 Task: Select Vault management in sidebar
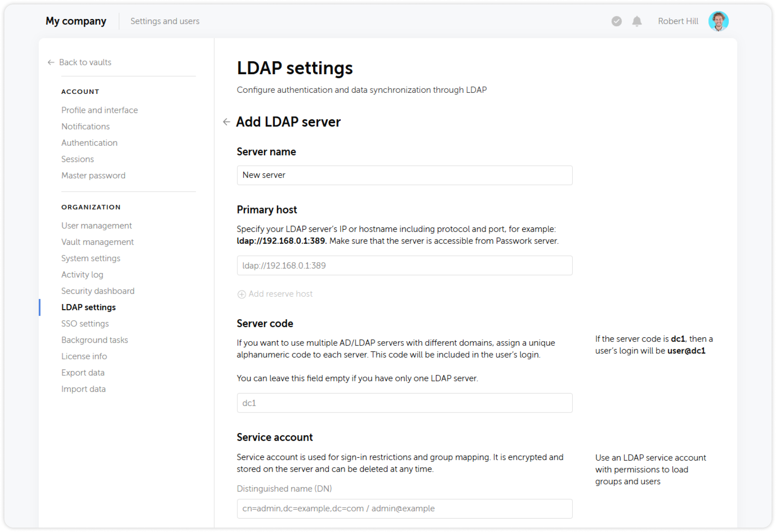pos(98,242)
